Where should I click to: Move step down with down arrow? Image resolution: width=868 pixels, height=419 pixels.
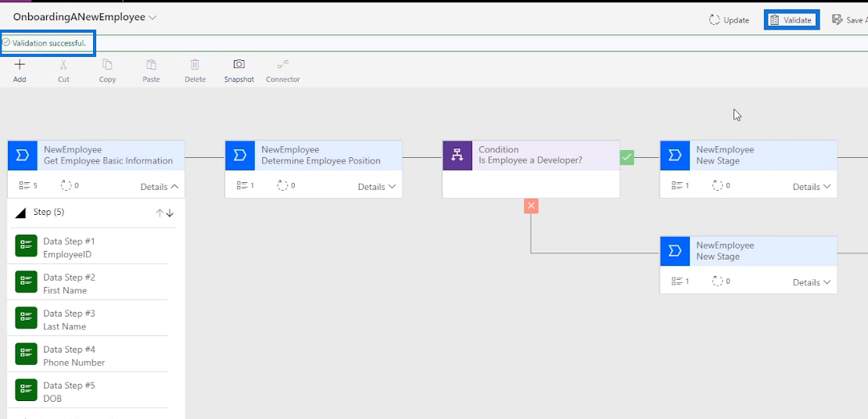point(170,213)
